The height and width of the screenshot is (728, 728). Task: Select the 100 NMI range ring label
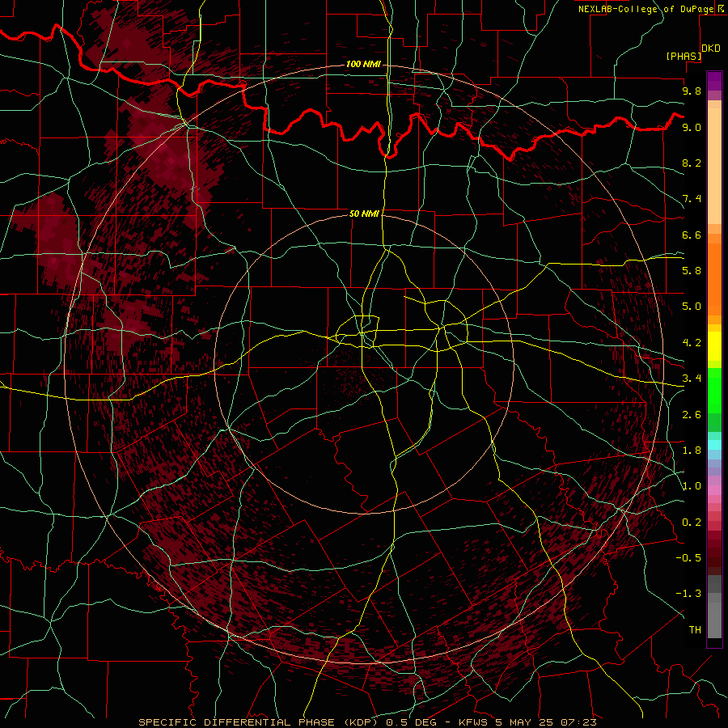pos(363,64)
